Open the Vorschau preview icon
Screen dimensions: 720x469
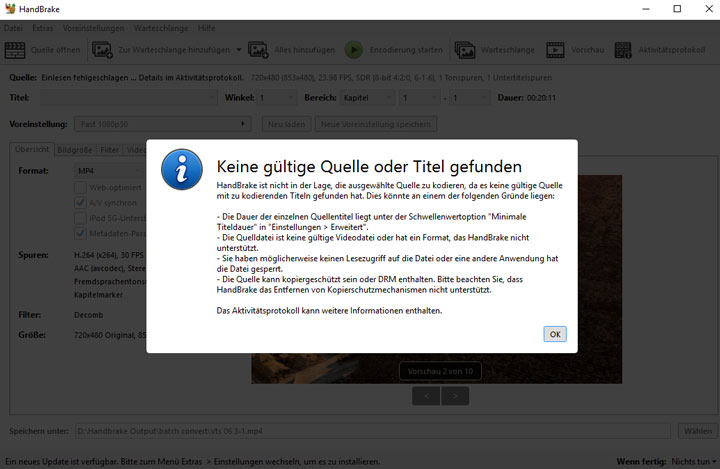point(555,50)
